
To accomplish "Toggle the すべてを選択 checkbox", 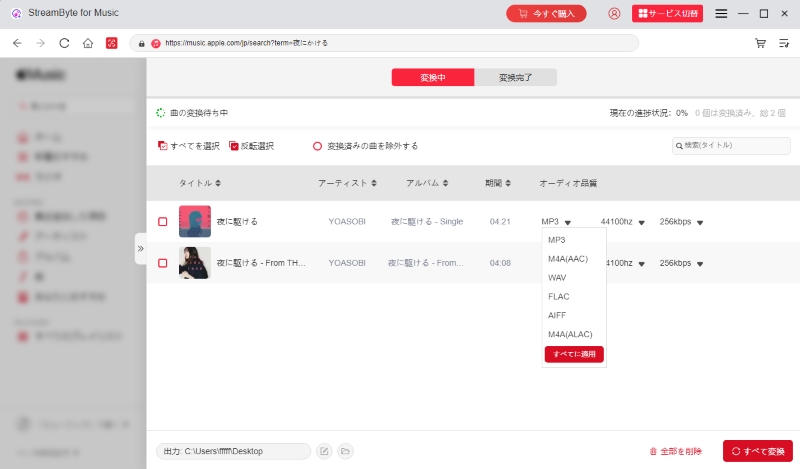I will click(163, 146).
